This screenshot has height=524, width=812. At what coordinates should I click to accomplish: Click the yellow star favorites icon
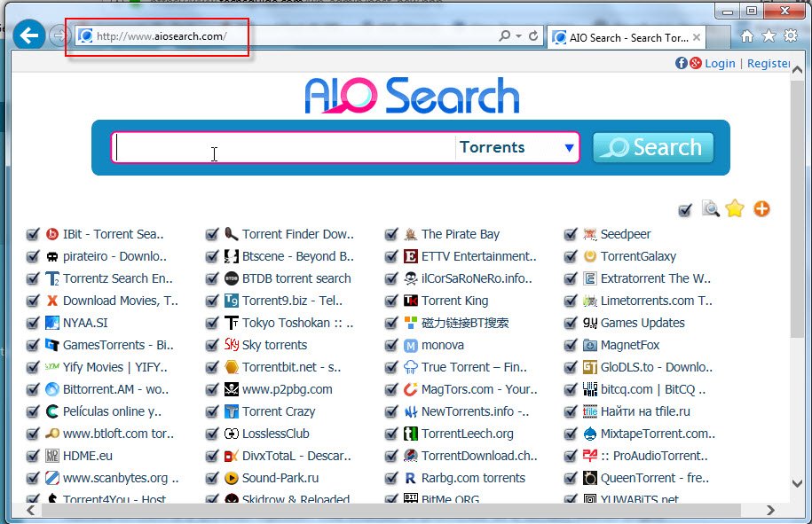coord(735,208)
